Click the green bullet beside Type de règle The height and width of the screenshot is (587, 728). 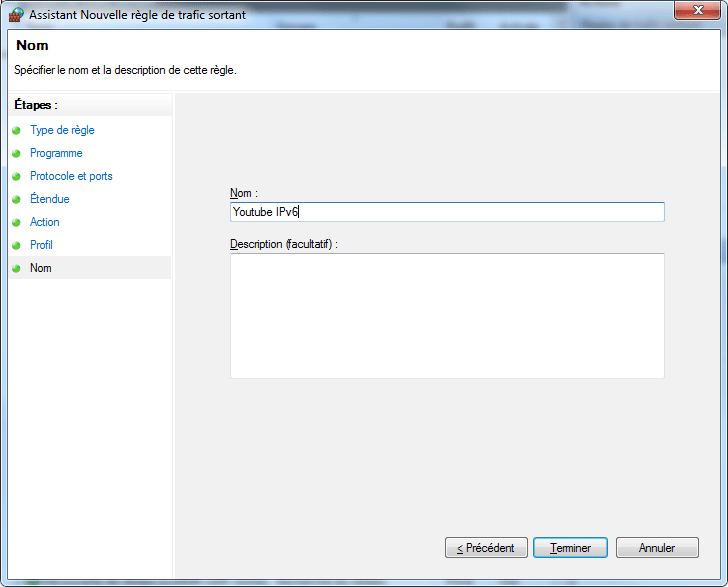(x=16, y=130)
